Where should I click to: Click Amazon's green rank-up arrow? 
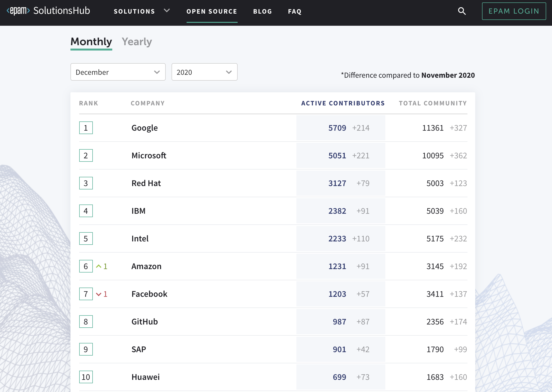[99, 266]
